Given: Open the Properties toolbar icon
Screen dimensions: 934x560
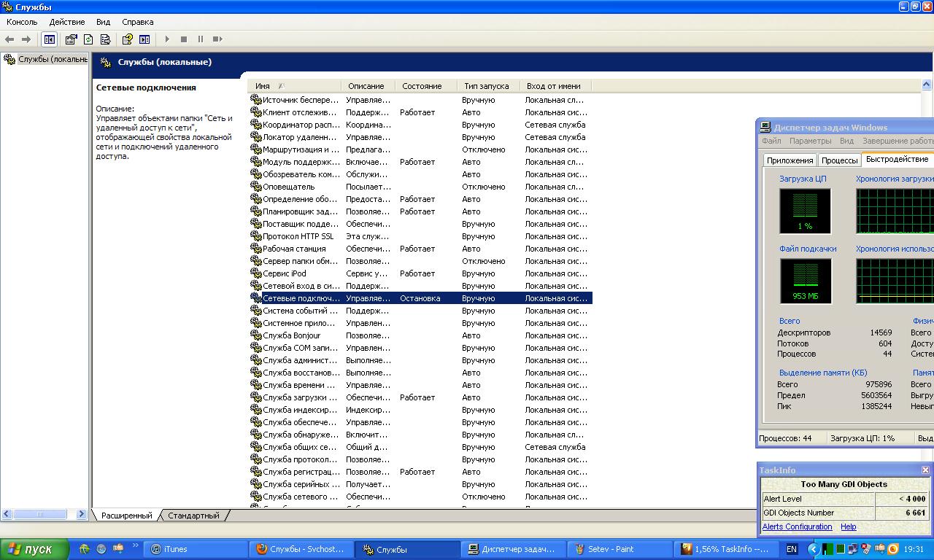Looking at the screenshot, I should point(72,39).
